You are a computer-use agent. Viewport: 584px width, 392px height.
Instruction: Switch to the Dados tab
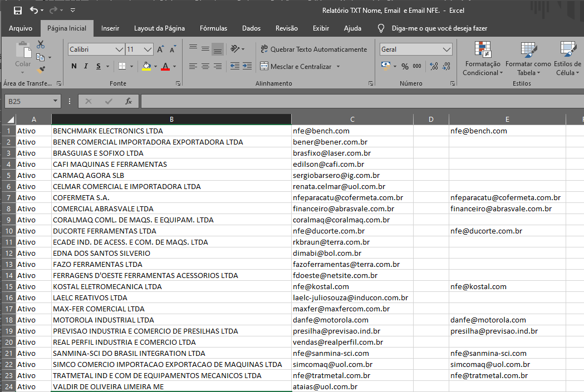252,28
